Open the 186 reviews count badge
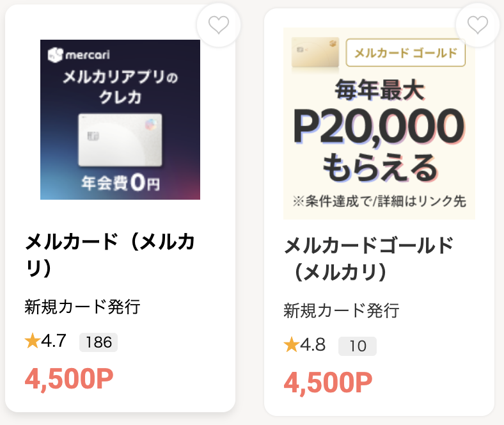The height and width of the screenshot is (425, 504). pos(98,342)
